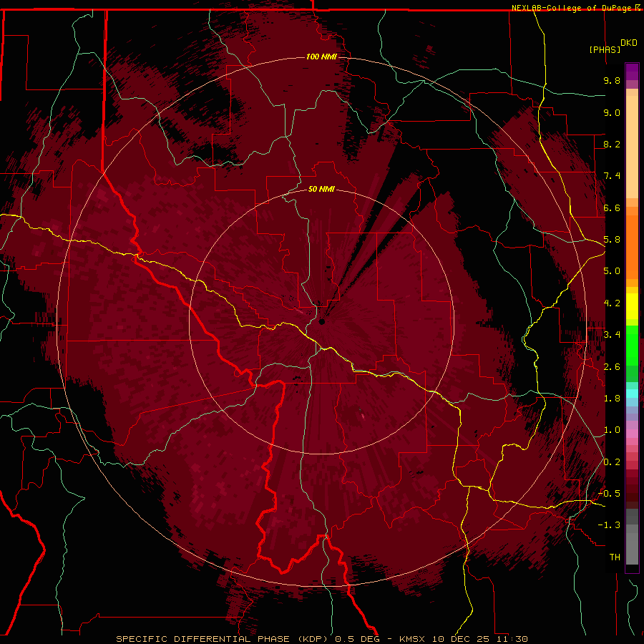Click the 0.2 value on color scale
644x644 pixels.
point(612,462)
